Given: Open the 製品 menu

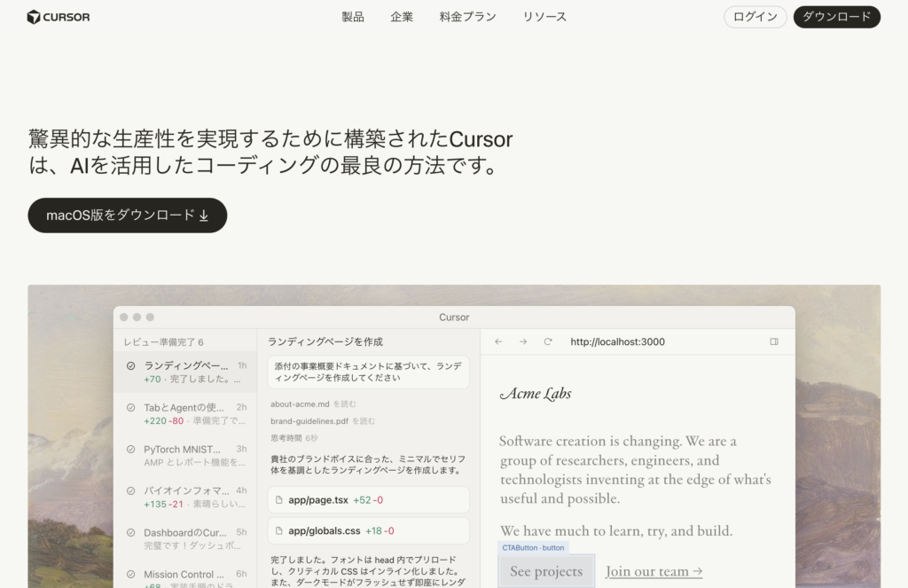Looking at the screenshot, I should (x=353, y=17).
